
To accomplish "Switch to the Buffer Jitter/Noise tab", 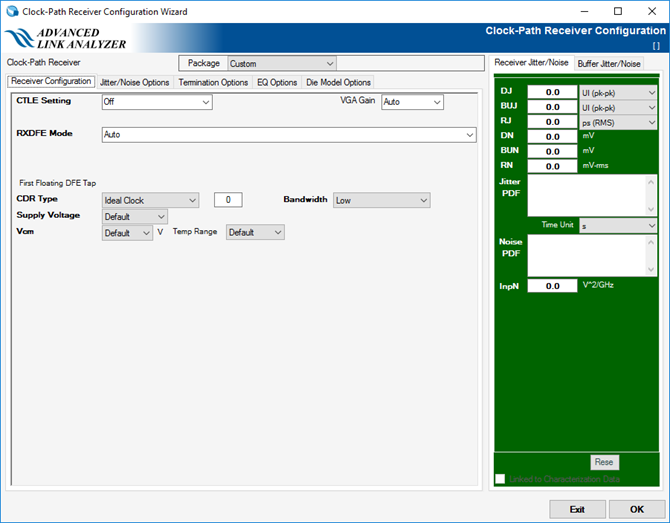I will pyautogui.click(x=609, y=63).
